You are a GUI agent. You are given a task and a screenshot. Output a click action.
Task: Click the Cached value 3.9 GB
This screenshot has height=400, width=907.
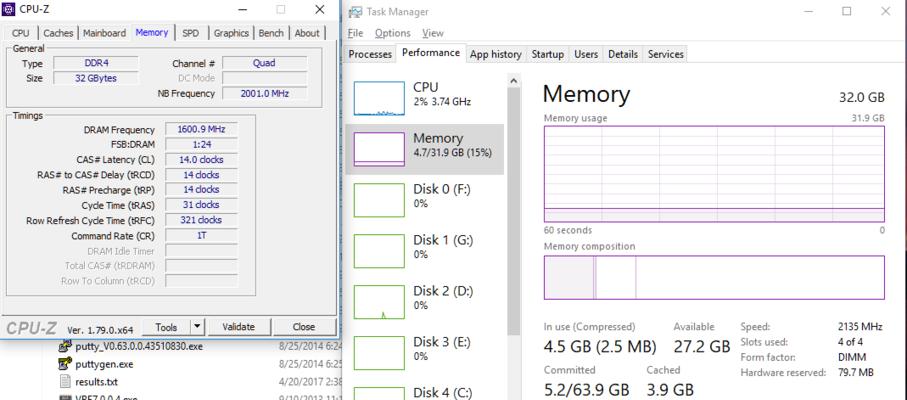point(670,390)
